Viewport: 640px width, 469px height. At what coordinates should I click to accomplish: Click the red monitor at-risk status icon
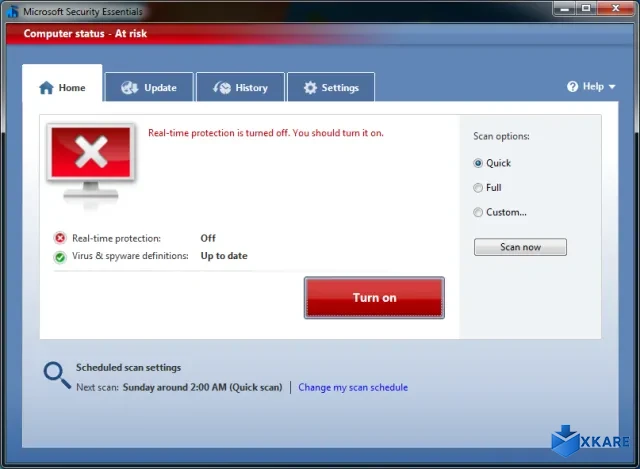[x=91, y=163]
